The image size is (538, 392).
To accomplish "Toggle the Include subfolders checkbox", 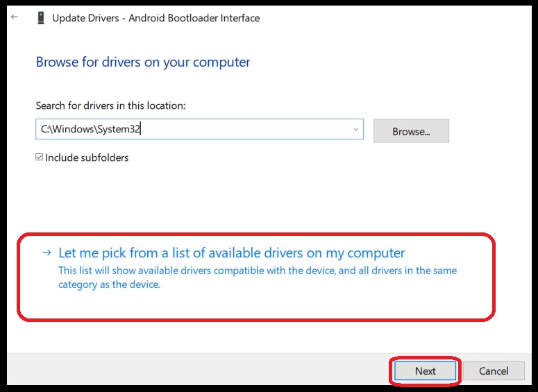I will [x=39, y=157].
